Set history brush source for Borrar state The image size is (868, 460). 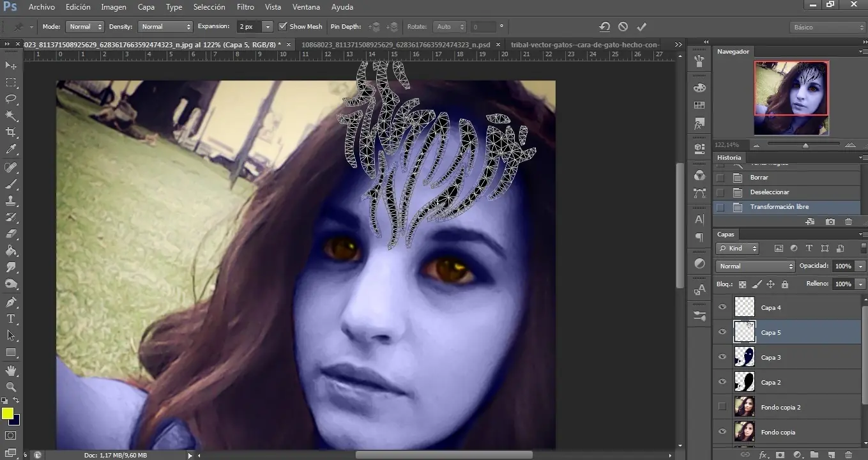tap(720, 178)
